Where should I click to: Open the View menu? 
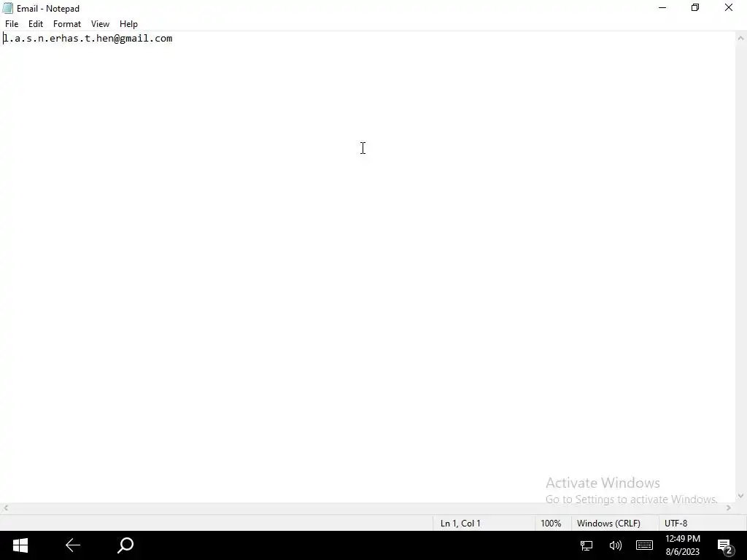pyautogui.click(x=100, y=24)
